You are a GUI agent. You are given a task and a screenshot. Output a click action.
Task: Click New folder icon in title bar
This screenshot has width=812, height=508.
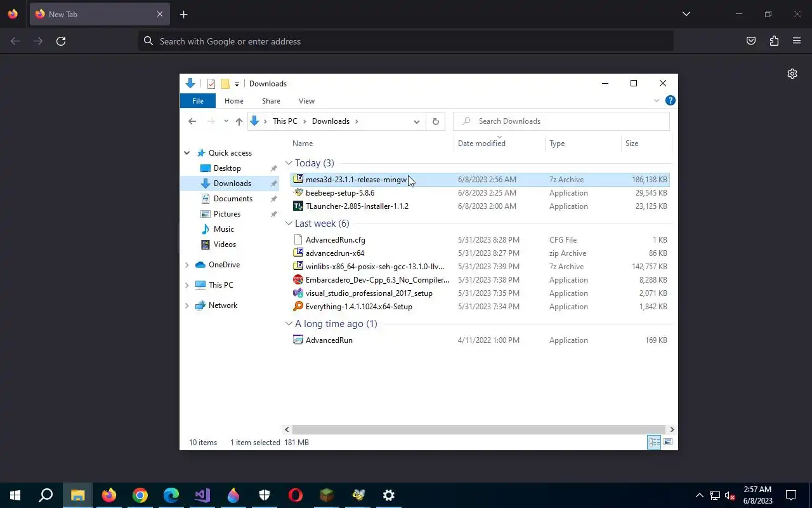225,84
